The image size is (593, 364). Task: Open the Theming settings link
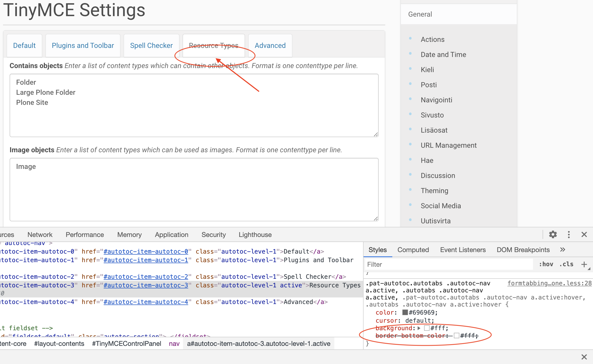point(434,191)
